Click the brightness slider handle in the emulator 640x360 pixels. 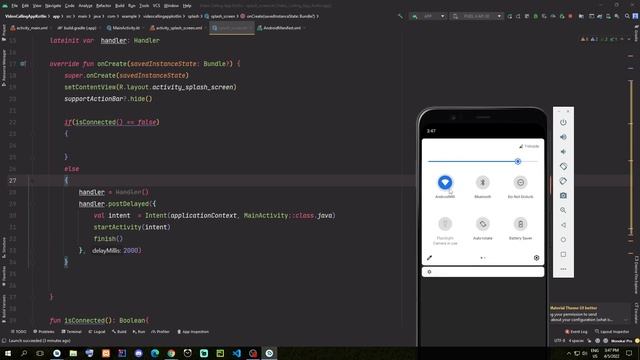518,161
